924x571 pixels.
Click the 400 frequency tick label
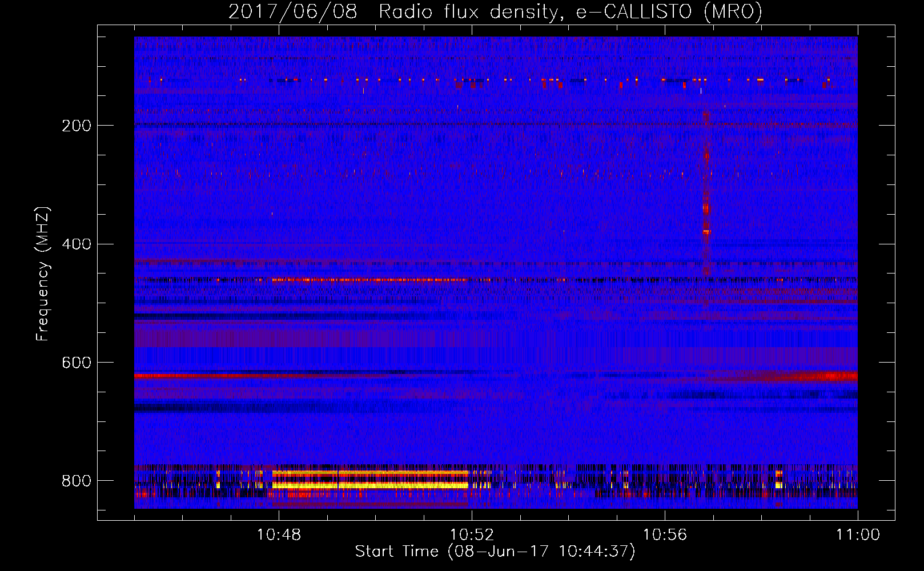pyautogui.click(x=77, y=244)
